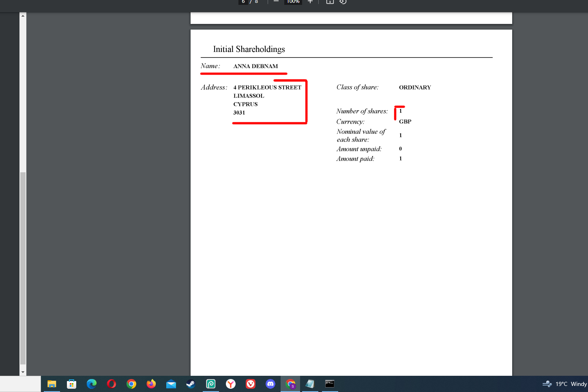The width and height of the screenshot is (588, 392).
Task: Open File Explorer from the taskbar
Action: click(x=52, y=384)
